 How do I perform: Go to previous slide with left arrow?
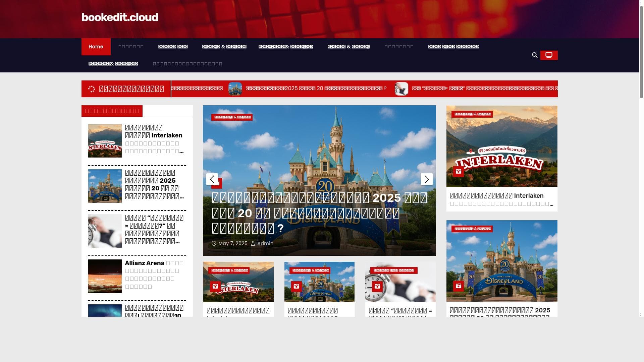(212, 179)
